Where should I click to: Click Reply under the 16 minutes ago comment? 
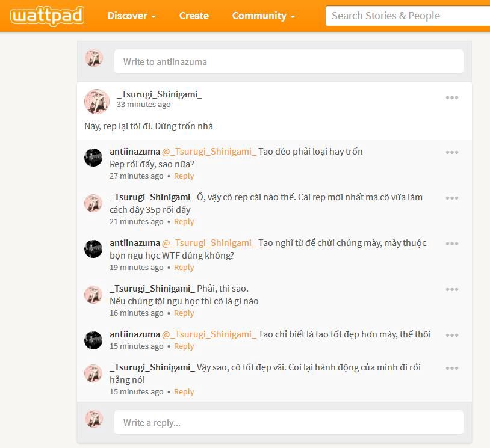tap(184, 313)
